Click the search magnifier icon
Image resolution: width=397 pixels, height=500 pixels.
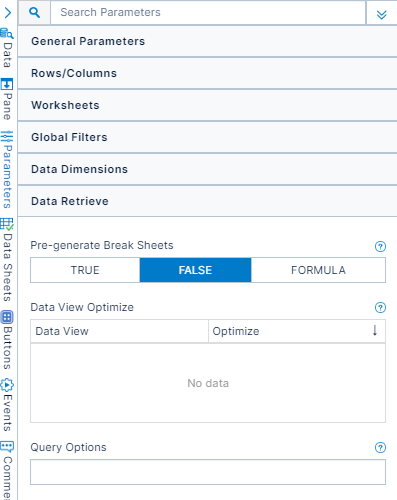(34, 12)
